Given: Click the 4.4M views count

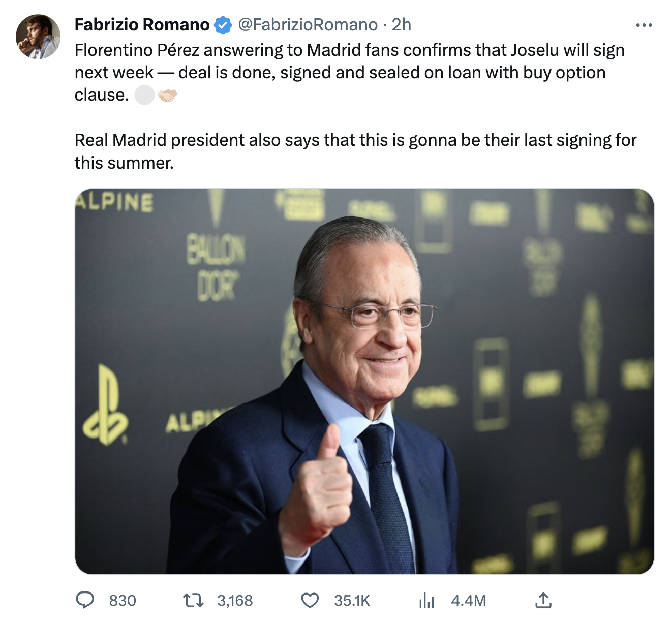Looking at the screenshot, I should pos(468,601).
